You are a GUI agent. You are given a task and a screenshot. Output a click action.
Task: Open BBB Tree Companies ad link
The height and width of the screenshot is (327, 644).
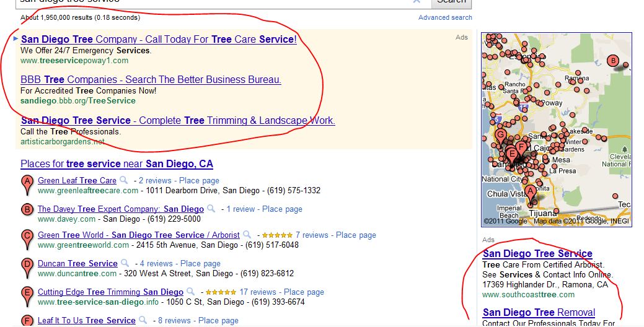point(151,80)
